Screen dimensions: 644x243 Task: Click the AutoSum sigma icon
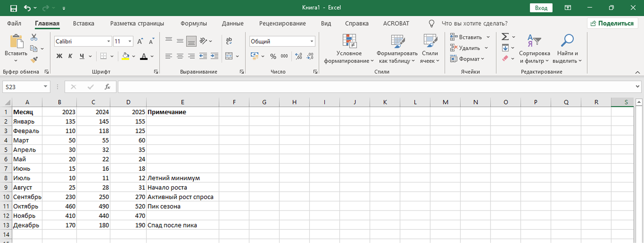click(x=505, y=37)
